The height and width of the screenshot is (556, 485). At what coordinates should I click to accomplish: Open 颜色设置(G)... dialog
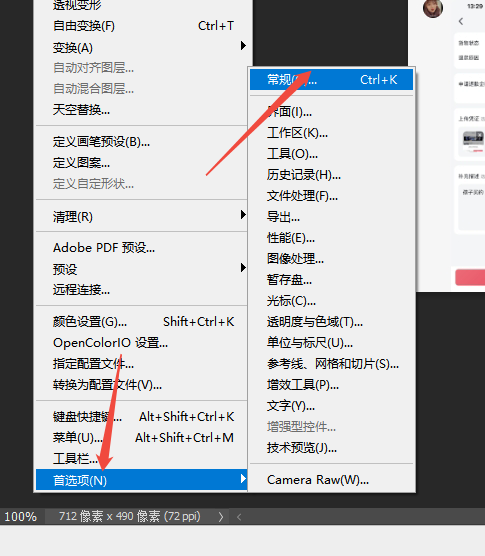(x=141, y=322)
